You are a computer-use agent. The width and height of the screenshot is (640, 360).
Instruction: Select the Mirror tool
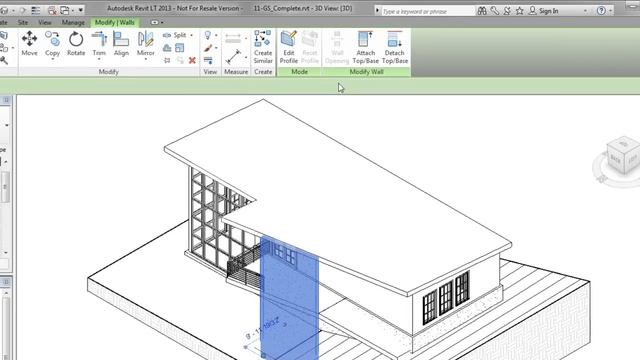tap(146, 42)
